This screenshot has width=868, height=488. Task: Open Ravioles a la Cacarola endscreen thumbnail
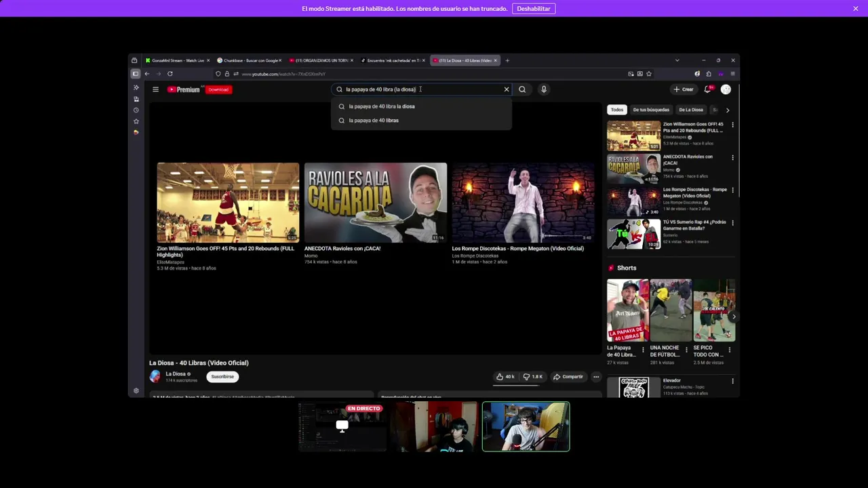(x=376, y=203)
